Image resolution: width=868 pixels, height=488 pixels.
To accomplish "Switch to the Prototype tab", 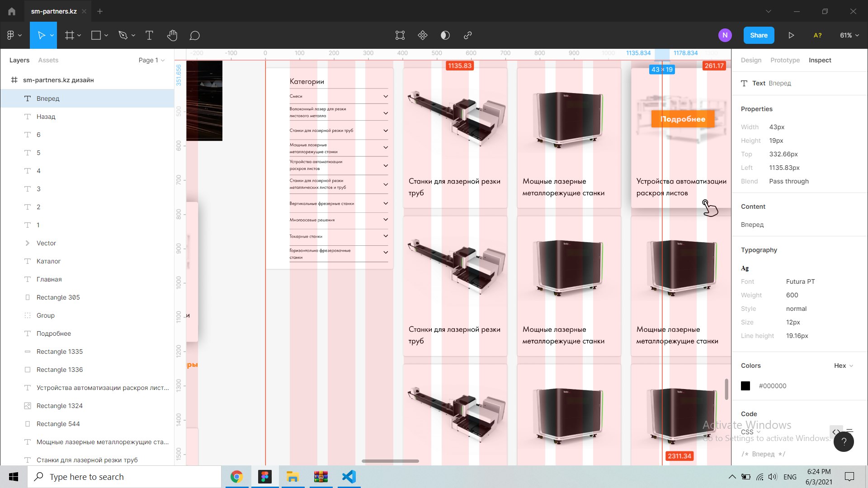I will coord(785,60).
